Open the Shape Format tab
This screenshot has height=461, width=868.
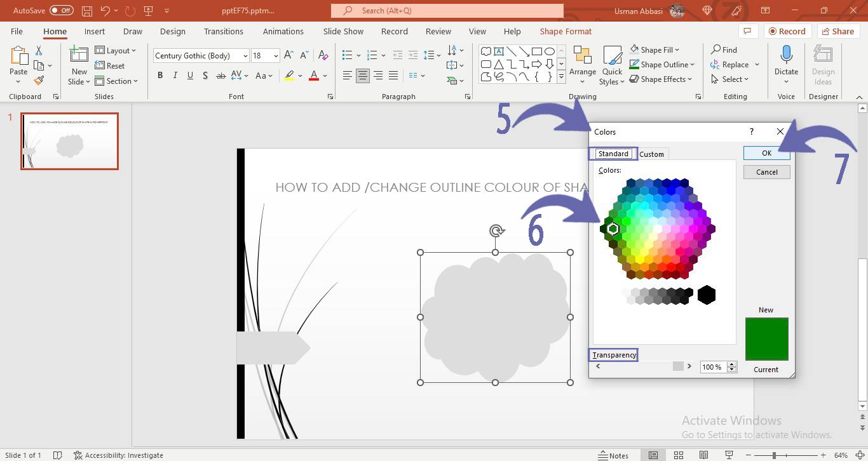coord(566,31)
